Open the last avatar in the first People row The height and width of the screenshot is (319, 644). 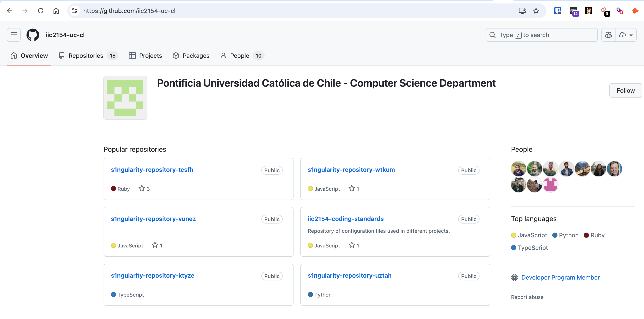[x=614, y=169]
